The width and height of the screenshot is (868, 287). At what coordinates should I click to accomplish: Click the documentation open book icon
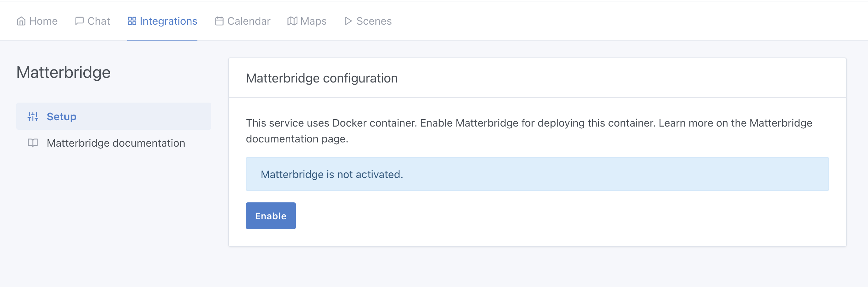tap(33, 143)
